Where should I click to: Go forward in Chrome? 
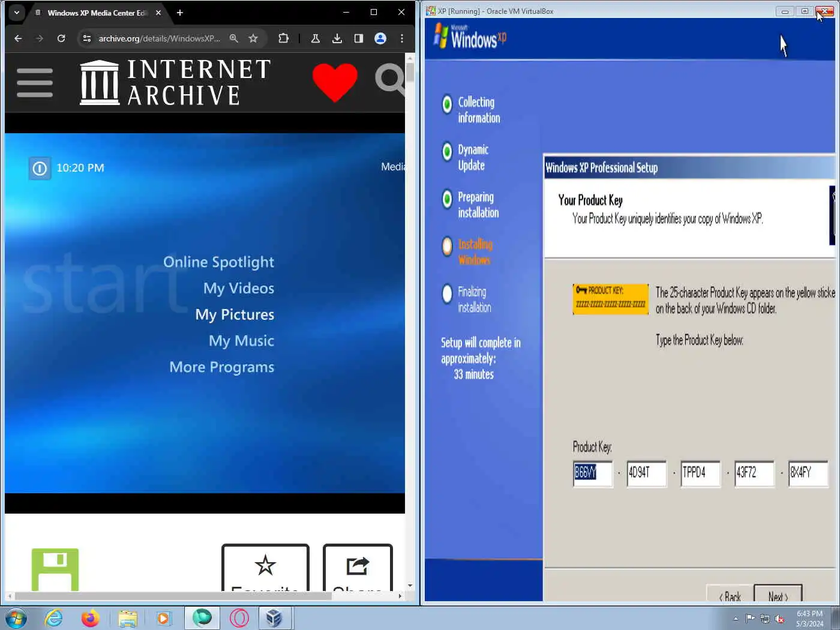40,38
